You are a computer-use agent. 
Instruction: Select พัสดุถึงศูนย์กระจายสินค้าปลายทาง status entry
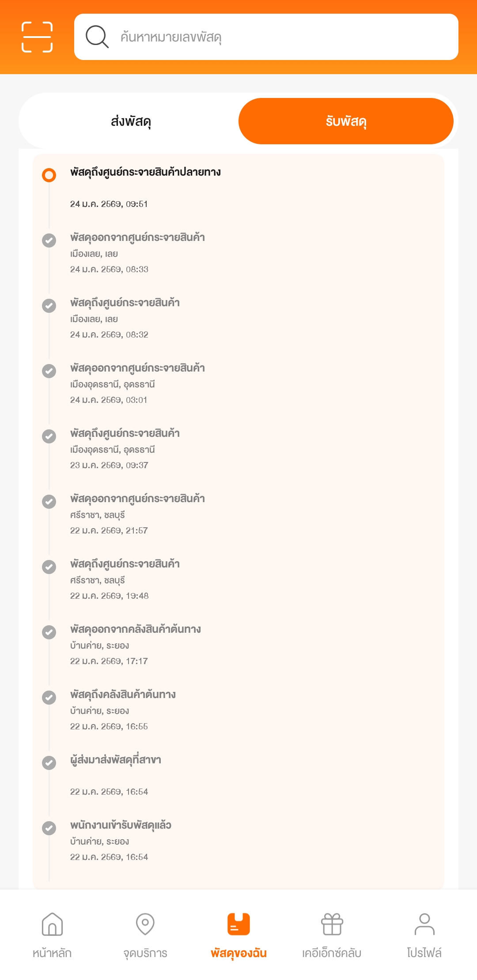pos(145,172)
